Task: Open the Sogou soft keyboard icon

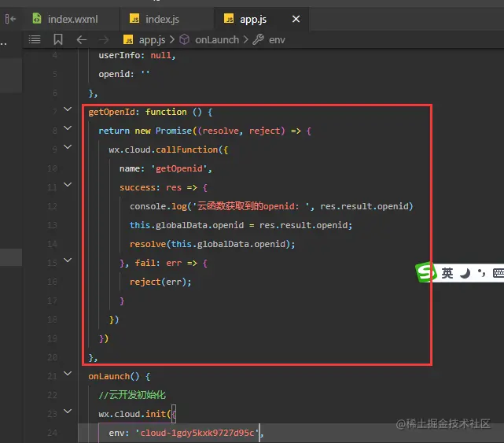Action: click(498, 273)
